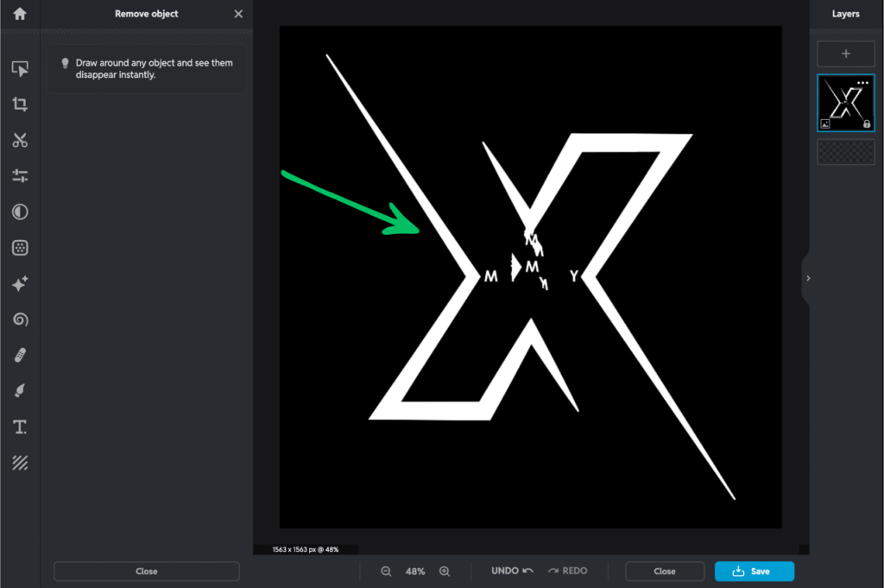Open the Adjust sliders tool
884x588 pixels.
click(x=20, y=176)
